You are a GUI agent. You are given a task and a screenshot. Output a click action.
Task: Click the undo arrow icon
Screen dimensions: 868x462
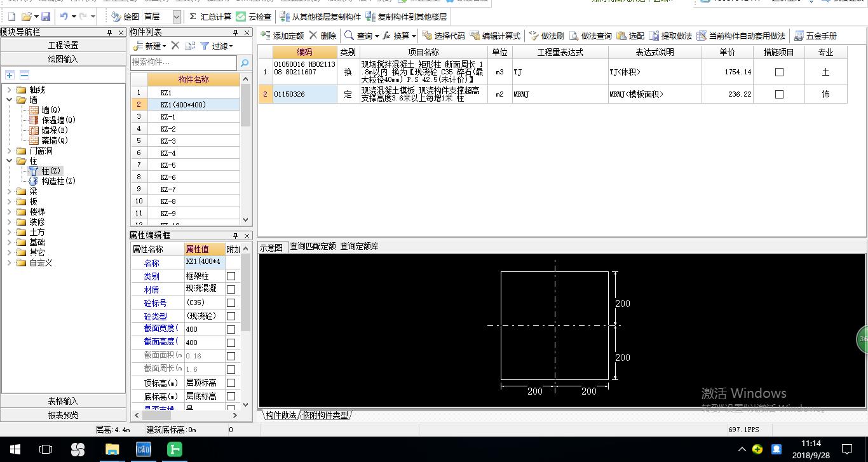coord(64,17)
